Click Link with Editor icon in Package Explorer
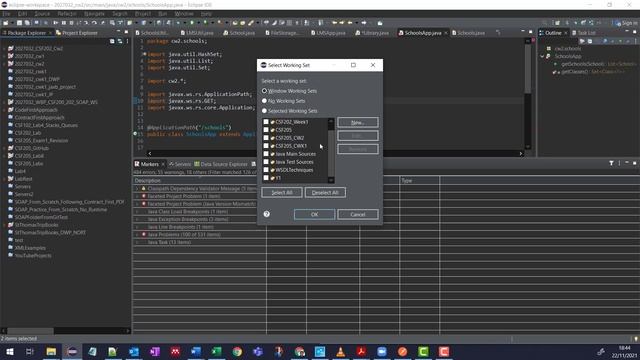The width and height of the screenshot is (640, 360). [x=120, y=41]
